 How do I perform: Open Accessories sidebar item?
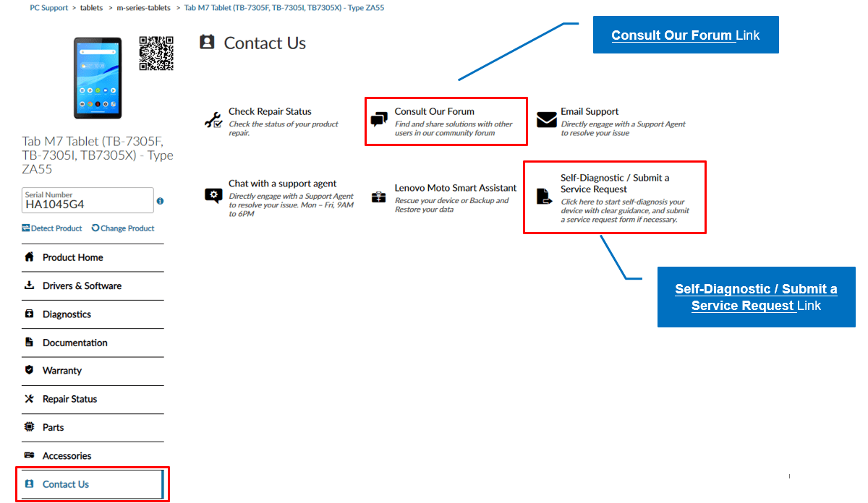(x=93, y=456)
